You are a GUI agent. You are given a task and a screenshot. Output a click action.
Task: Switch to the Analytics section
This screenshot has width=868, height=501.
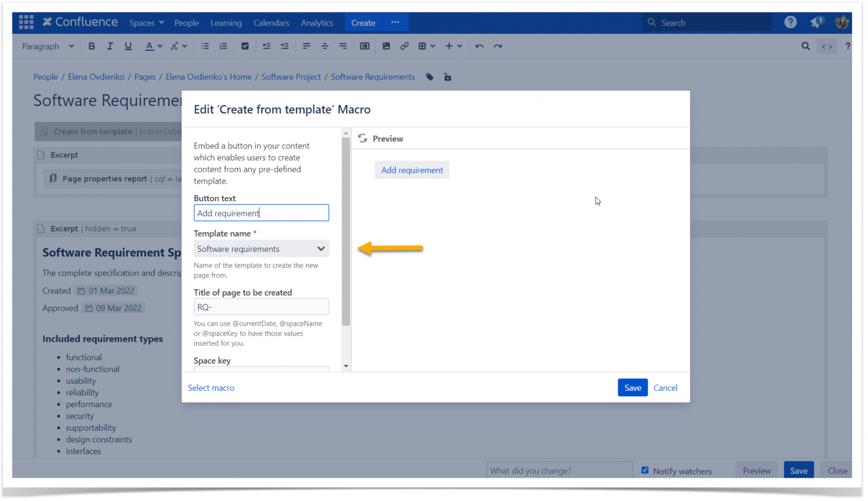[316, 23]
